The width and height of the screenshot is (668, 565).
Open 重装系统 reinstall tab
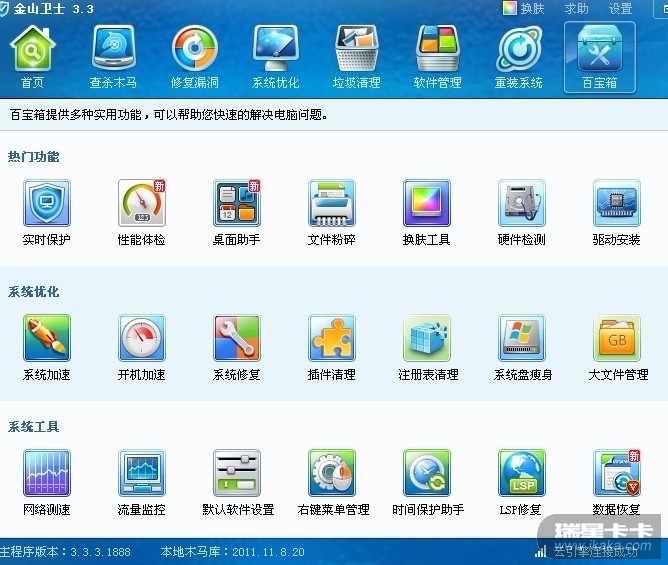[518, 57]
